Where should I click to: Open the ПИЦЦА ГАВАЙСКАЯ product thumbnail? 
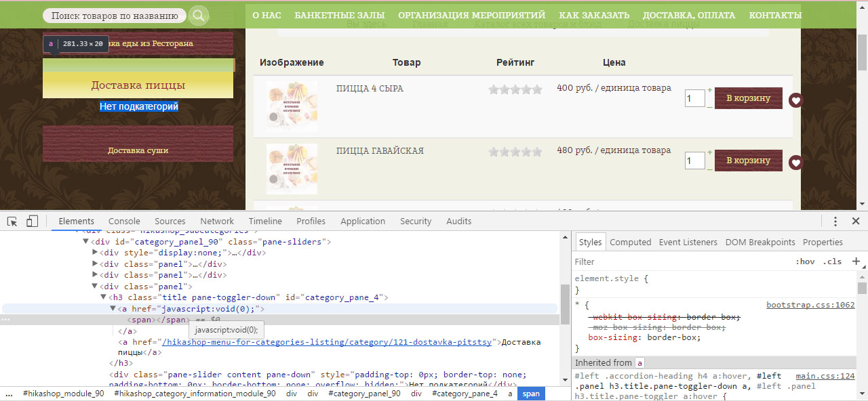pos(292,169)
